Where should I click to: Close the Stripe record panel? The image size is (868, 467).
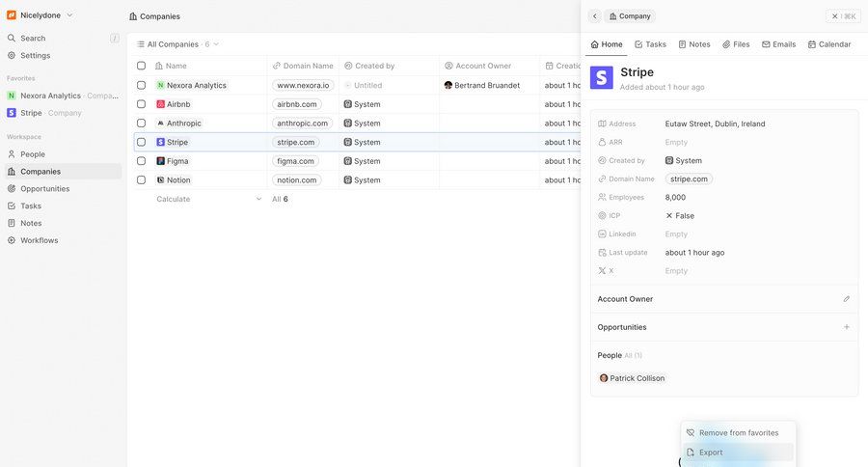coord(844,16)
